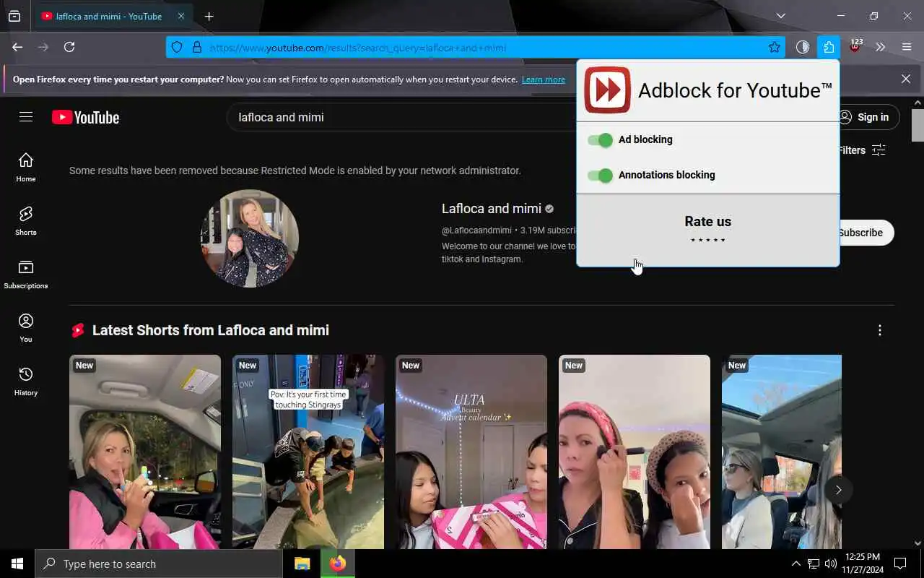Screen dimensions: 924x578
Task: Open volume control in system tray
Action: tap(831, 564)
